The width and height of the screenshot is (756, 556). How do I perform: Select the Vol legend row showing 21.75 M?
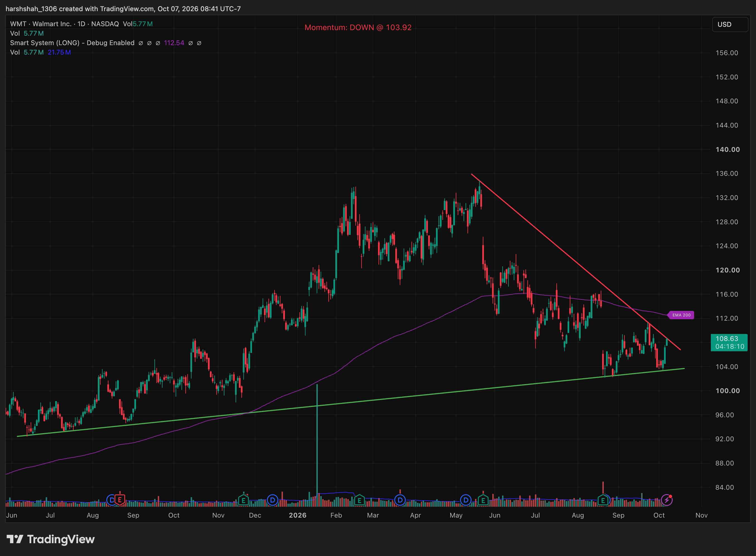[x=40, y=52]
